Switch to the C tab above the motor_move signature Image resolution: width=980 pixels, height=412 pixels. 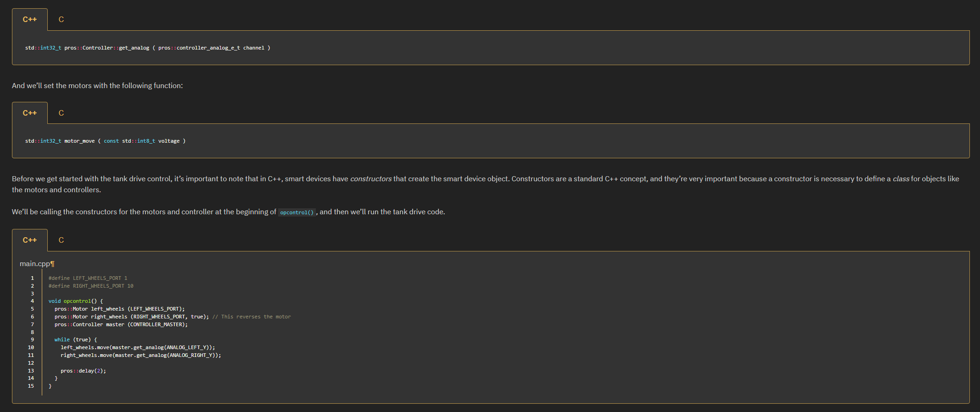pos(61,113)
